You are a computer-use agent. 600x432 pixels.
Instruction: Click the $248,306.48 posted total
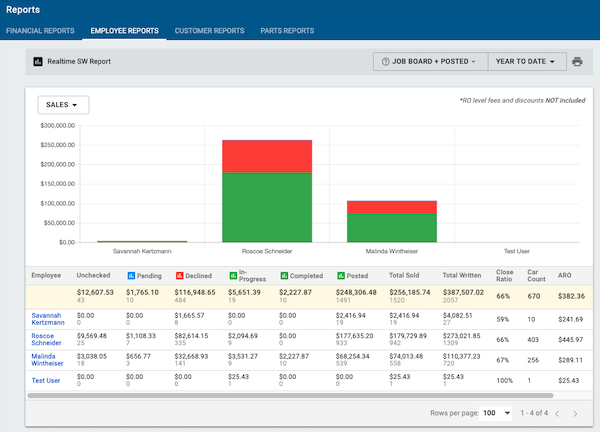[356, 292]
